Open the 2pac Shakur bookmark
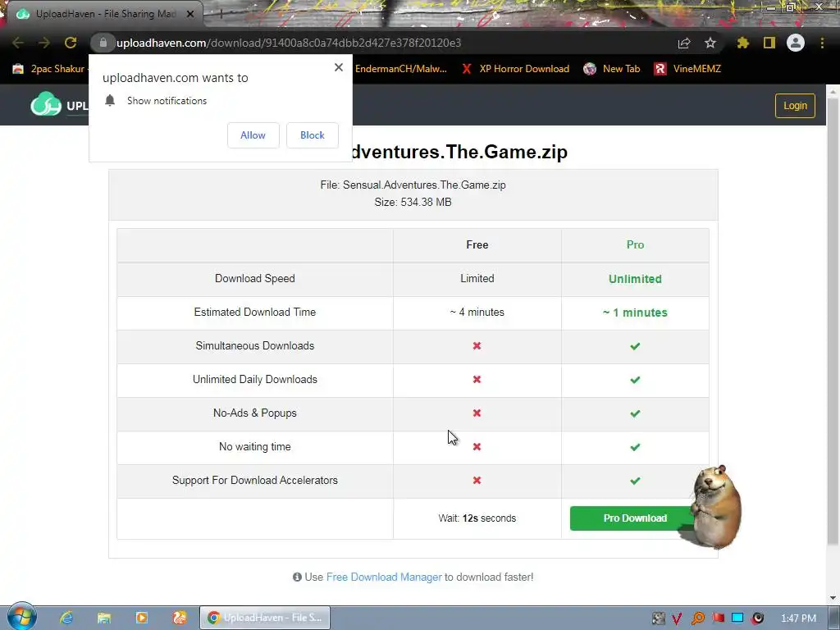This screenshot has height=630, width=840. (x=49, y=69)
